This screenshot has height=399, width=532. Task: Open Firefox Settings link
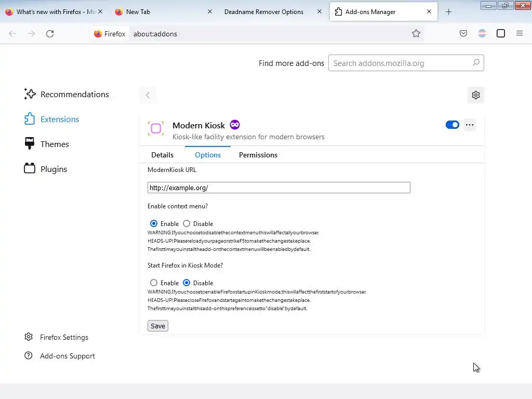coord(56,337)
